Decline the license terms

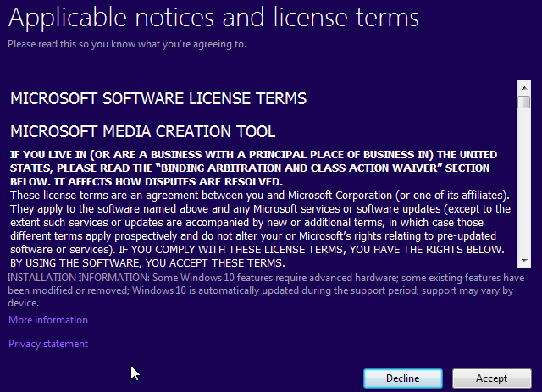(x=403, y=378)
